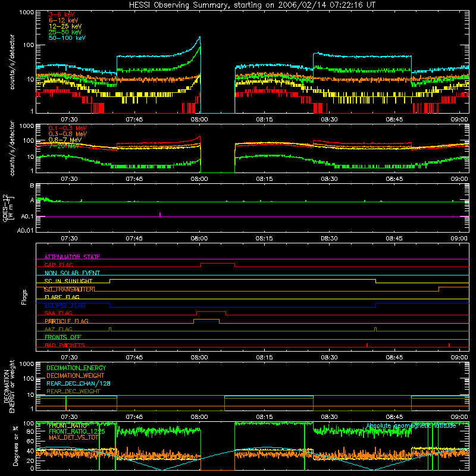Viewport: 476px width, 476px height.
Task: Click the '07:45' time label under Flags panel
Action: click(134, 358)
